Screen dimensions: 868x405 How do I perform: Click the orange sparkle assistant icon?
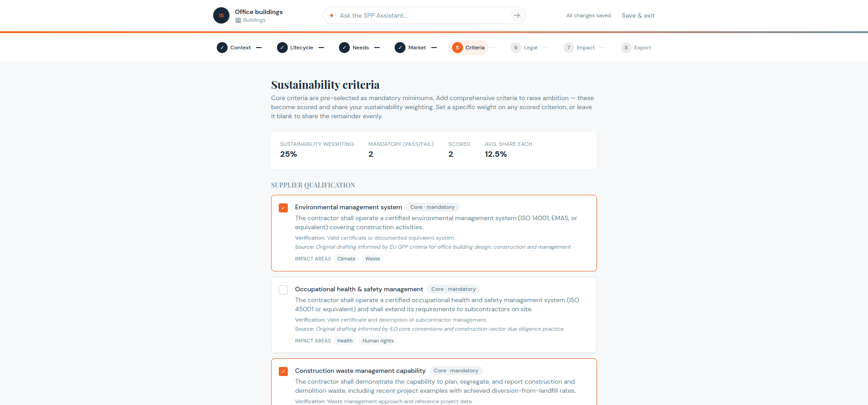pos(331,15)
